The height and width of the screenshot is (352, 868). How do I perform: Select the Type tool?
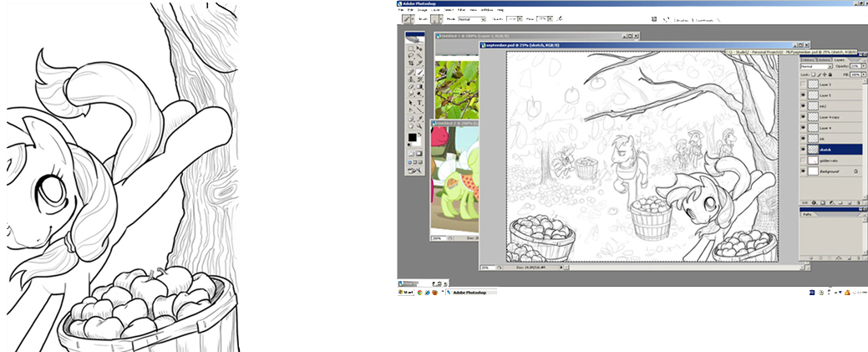tap(419, 103)
